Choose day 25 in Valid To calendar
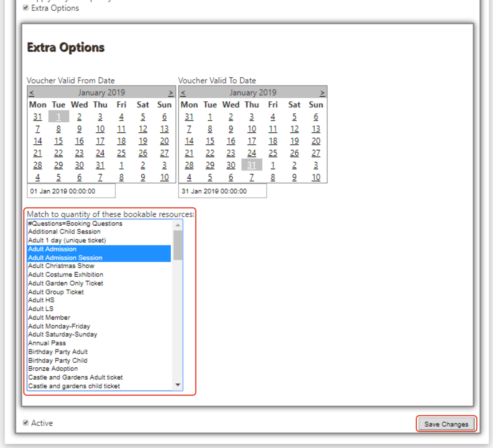This screenshot has width=493, height=448. point(273,153)
